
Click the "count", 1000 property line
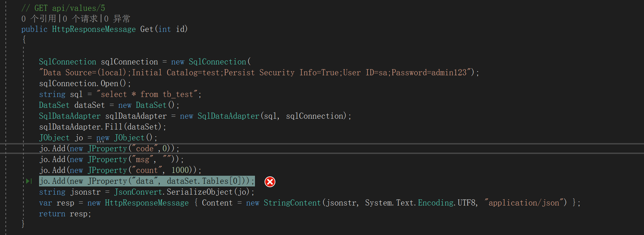click(120, 170)
